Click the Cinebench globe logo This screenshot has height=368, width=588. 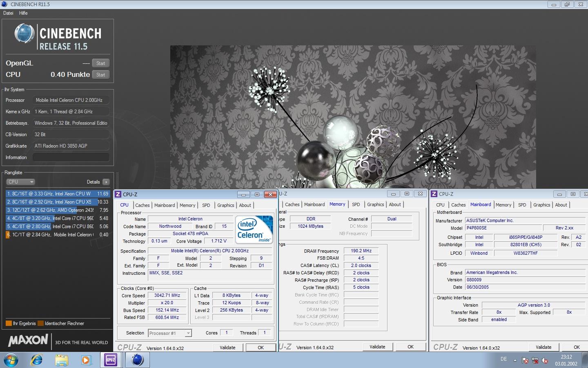pyautogui.click(x=24, y=34)
